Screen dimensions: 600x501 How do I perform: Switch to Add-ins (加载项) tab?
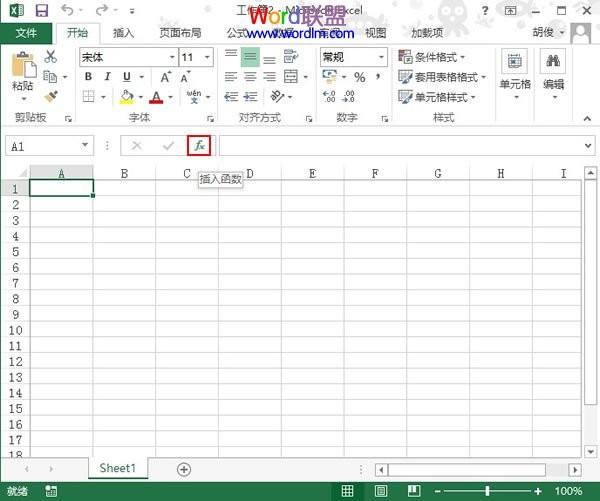427,33
